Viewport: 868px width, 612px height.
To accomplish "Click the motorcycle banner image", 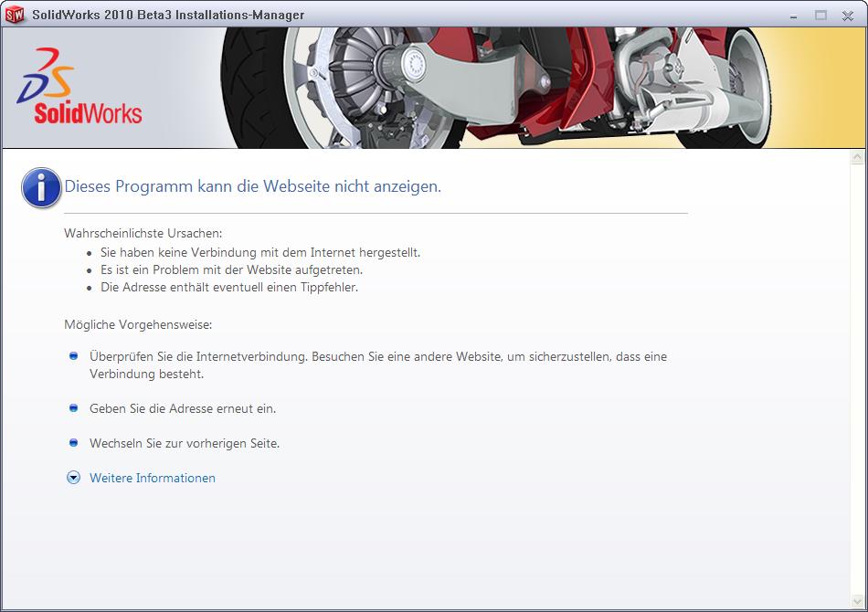I will pos(495,88).
